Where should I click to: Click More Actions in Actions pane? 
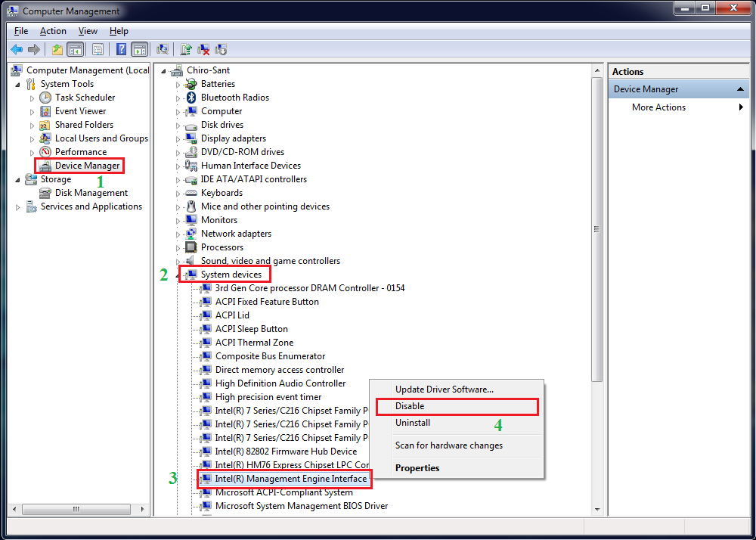coord(658,107)
